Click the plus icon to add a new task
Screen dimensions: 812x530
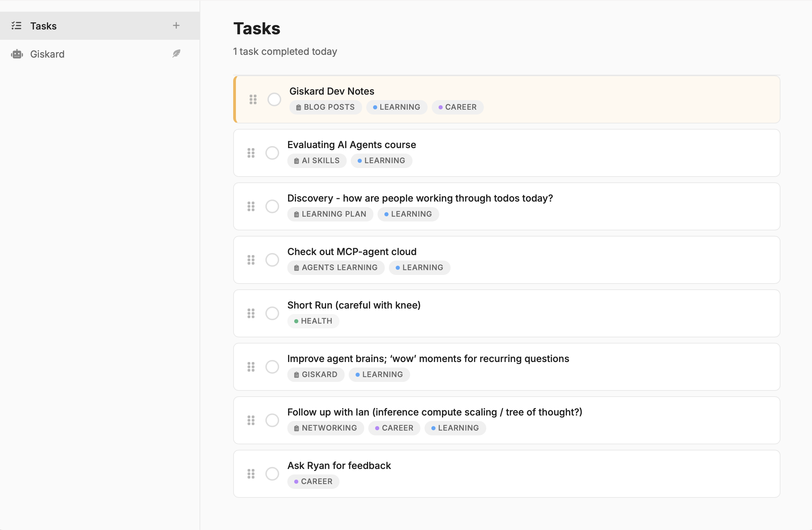(176, 25)
